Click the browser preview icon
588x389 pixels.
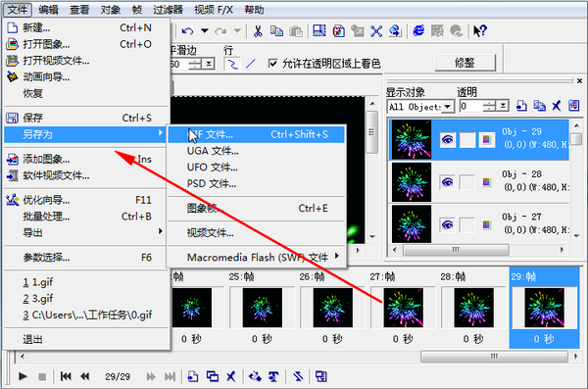coord(418,31)
